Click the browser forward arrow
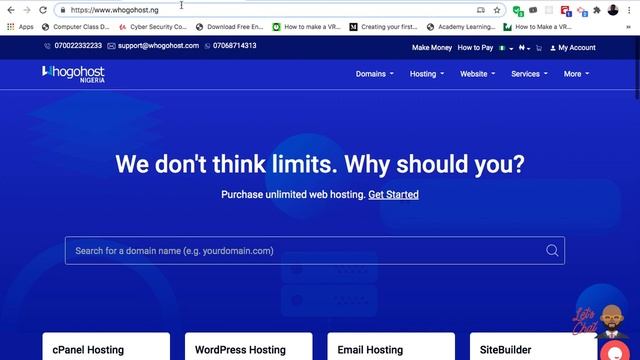The height and width of the screenshot is (360, 640). tap(27, 10)
